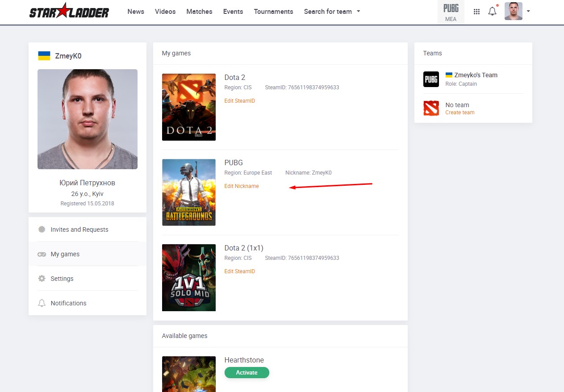Open Invites and Requests
Image resolution: width=564 pixels, height=392 pixels.
(x=88, y=229)
